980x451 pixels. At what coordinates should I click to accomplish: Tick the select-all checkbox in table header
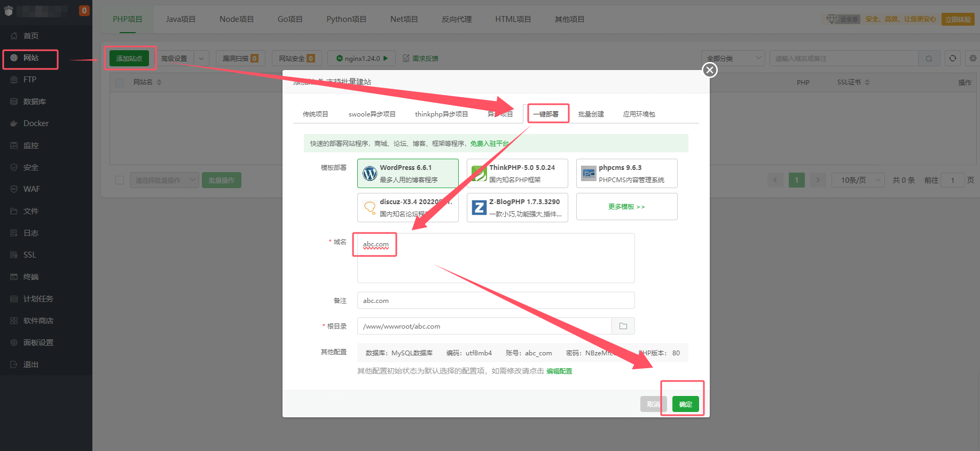tap(120, 82)
